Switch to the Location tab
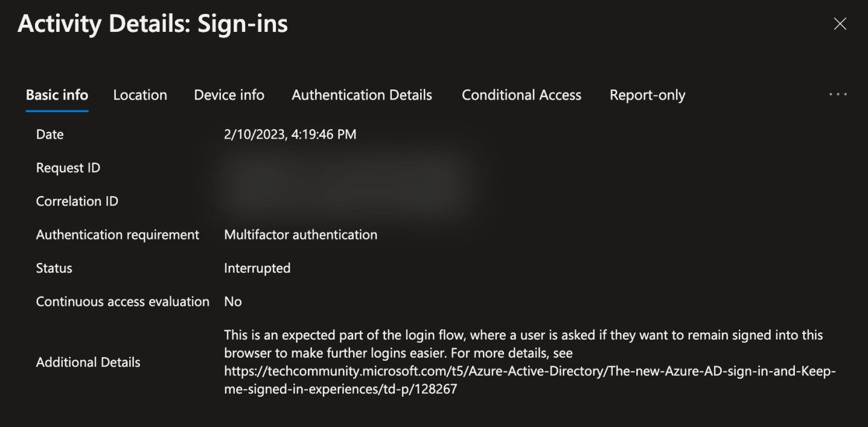868x427 pixels. pyautogui.click(x=139, y=95)
